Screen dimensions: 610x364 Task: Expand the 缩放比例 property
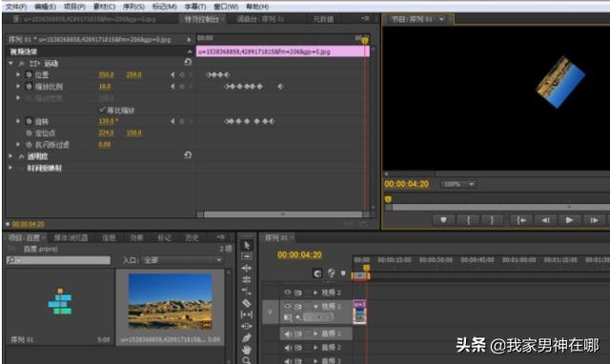coord(18,87)
